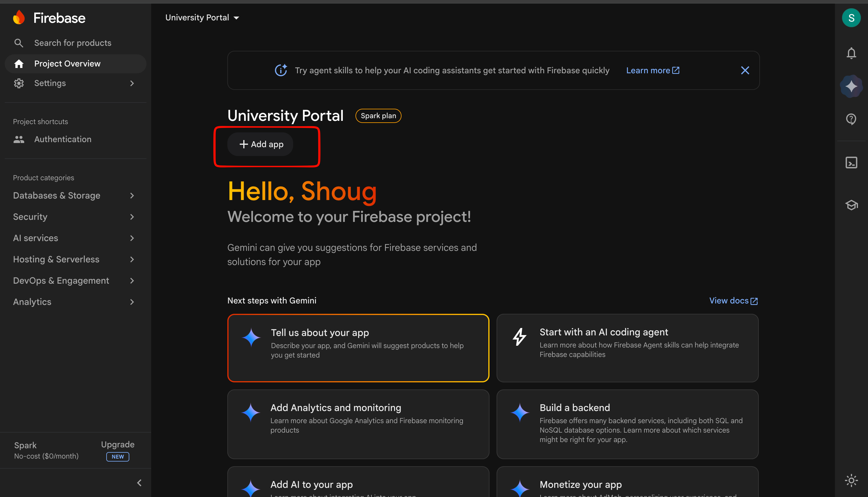Click the search magnifier icon
The width and height of the screenshot is (868, 497).
click(18, 43)
